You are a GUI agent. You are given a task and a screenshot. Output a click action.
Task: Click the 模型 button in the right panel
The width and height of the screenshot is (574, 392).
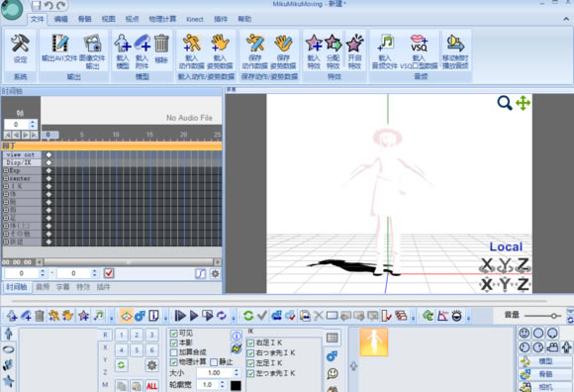545,361
